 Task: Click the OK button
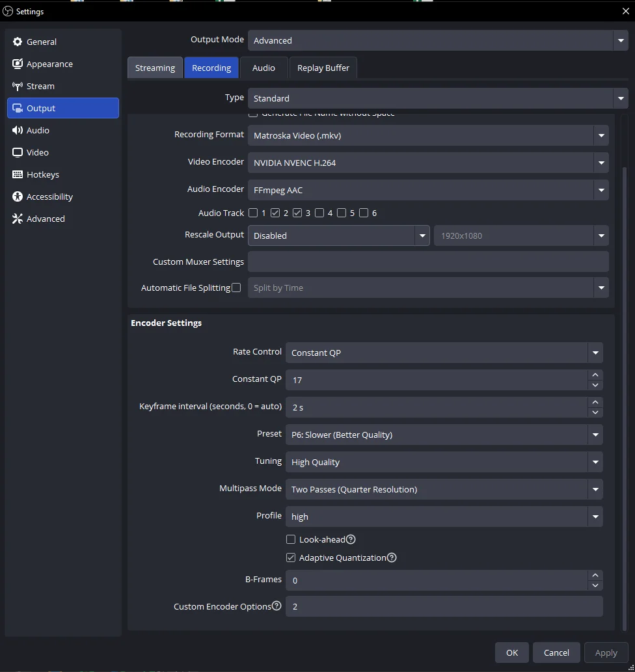pyautogui.click(x=512, y=652)
